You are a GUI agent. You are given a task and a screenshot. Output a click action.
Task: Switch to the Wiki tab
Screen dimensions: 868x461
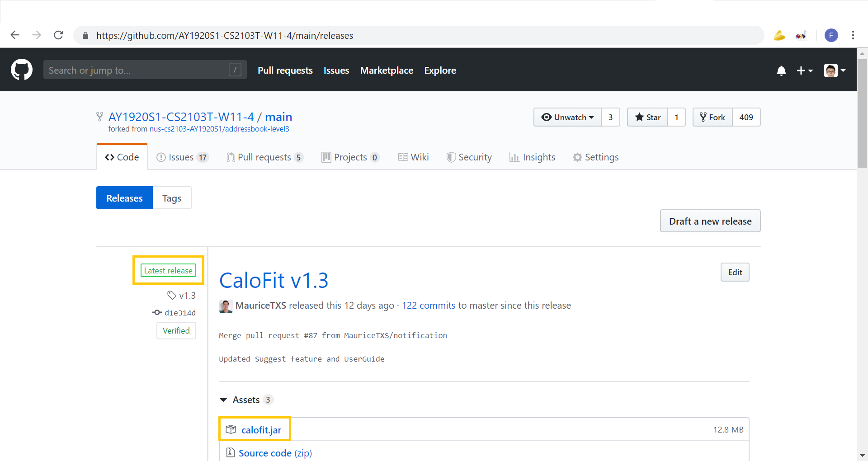coord(413,157)
